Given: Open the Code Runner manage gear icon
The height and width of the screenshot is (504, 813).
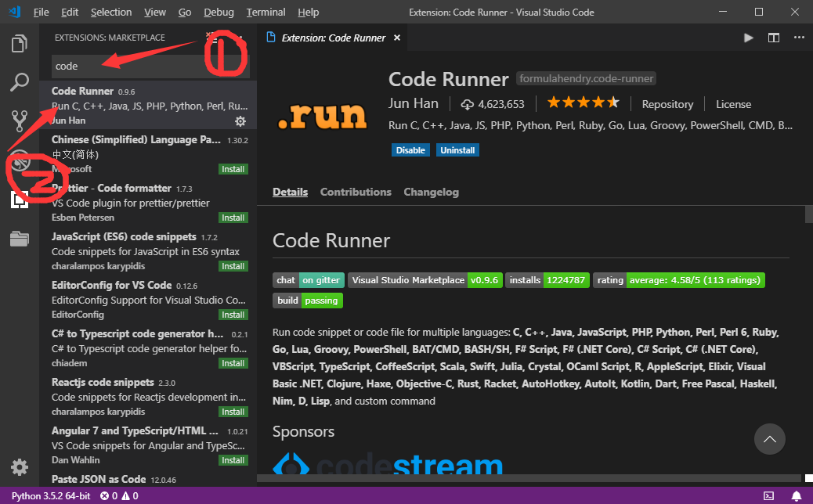Looking at the screenshot, I should (240, 121).
